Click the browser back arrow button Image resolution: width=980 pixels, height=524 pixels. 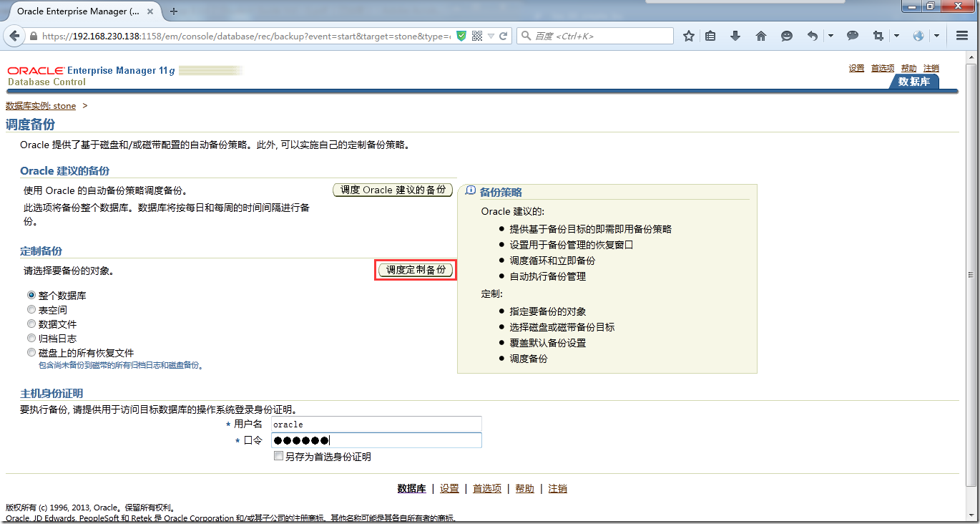click(x=15, y=36)
